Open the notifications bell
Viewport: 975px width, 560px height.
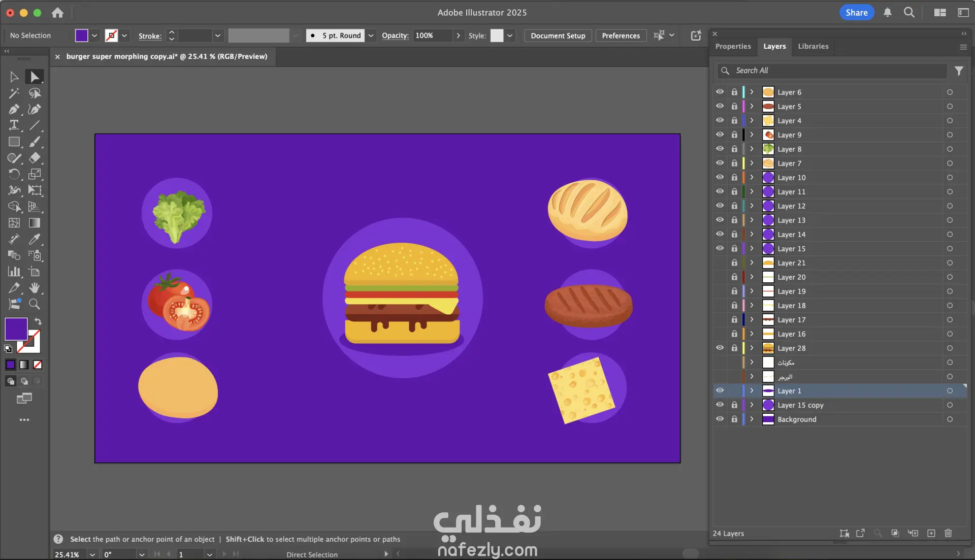tap(887, 13)
